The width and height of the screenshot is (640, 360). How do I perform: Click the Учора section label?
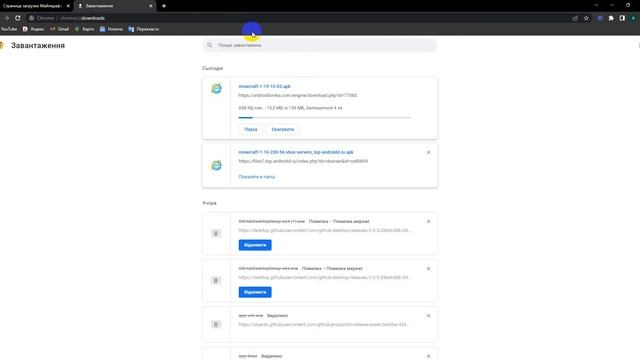point(209,203)
